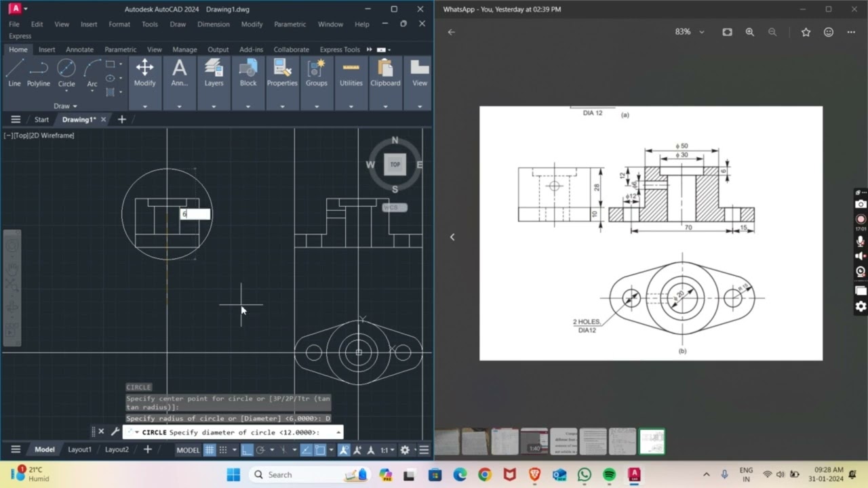Toggle ortho mode in status bar

point(247,450)
